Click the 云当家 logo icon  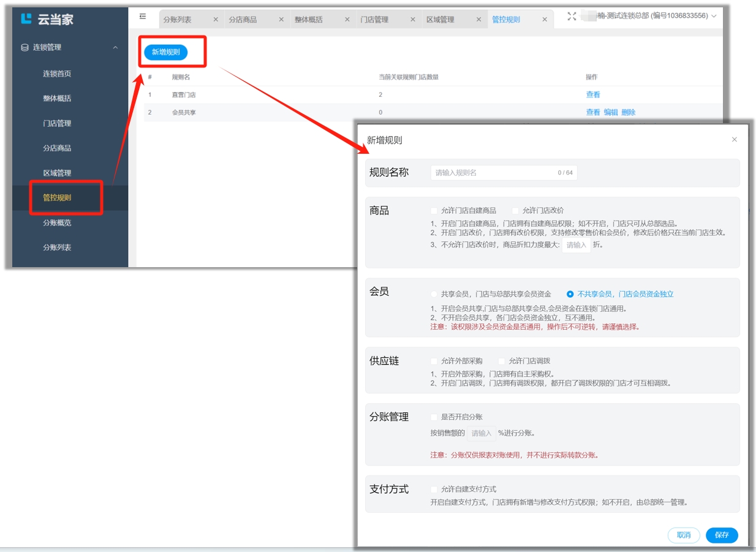pyautogui.click(x=26, y=19)
